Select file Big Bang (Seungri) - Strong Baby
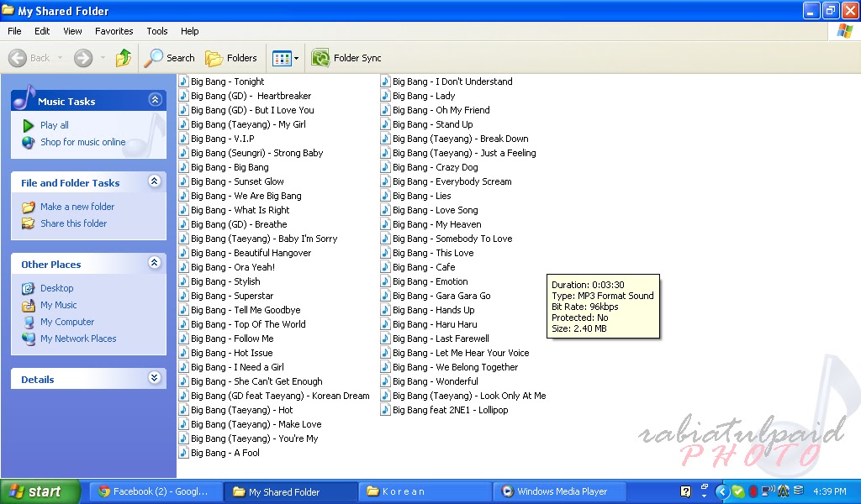This screenshot has width=861, height=504. pyautogui.click(x=257, y=153)
